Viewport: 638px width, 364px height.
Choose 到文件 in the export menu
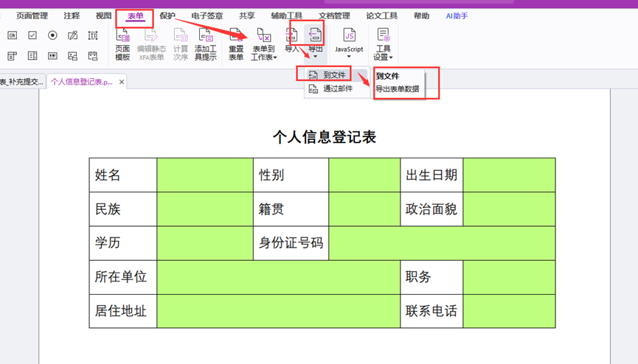click(x=333, y=75)
